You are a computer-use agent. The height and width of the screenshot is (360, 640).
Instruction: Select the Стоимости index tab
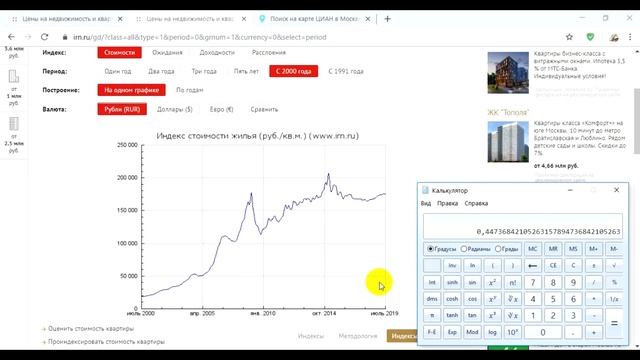(120, 52)
